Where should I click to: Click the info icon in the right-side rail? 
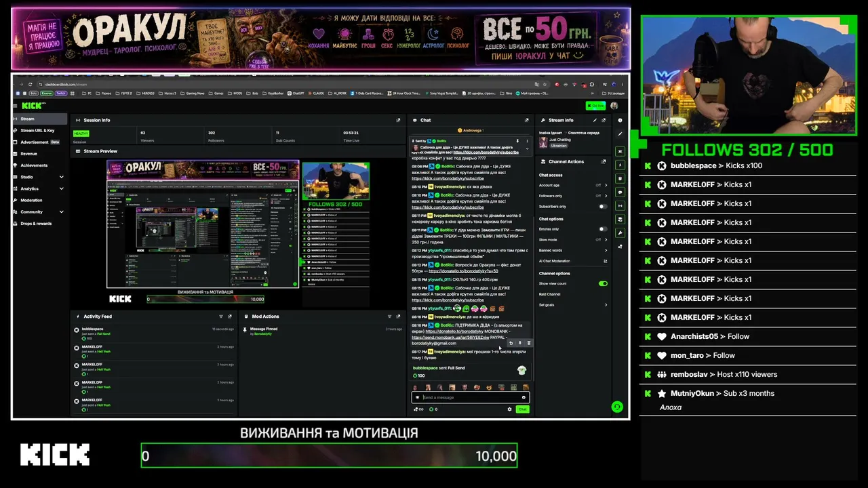coord(620,121)
